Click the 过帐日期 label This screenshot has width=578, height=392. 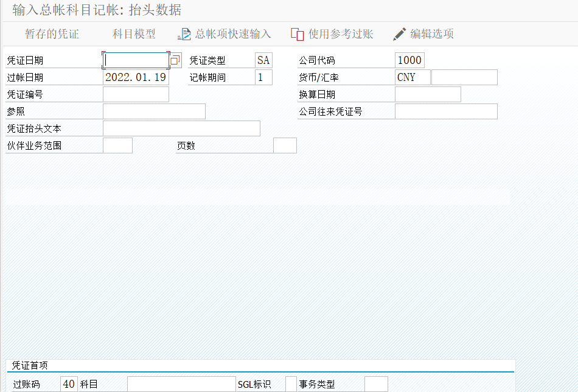pos(25,77)
